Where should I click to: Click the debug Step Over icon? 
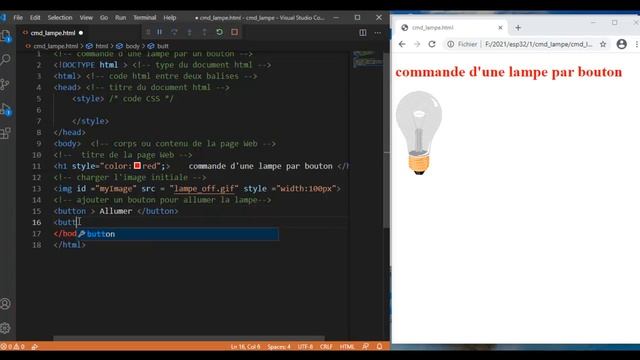pyautogui.click(x=174, y=32)
